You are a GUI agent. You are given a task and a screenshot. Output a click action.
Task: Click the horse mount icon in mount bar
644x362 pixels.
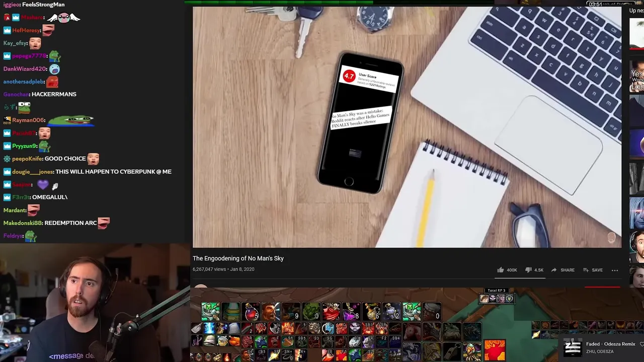point(412,331)
